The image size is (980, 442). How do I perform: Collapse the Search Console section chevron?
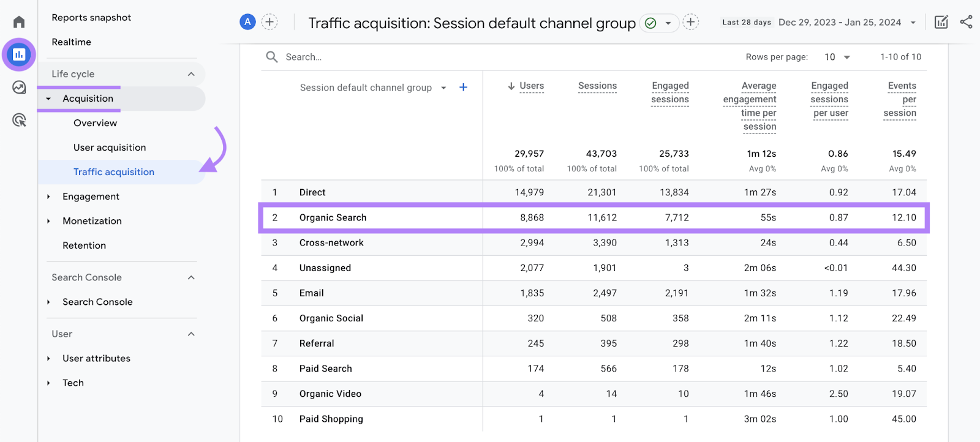tap(191, 277)
